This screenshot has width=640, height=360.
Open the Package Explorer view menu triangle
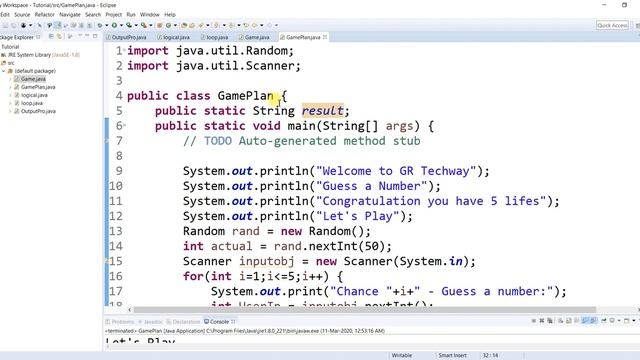[x=80, y=36]
